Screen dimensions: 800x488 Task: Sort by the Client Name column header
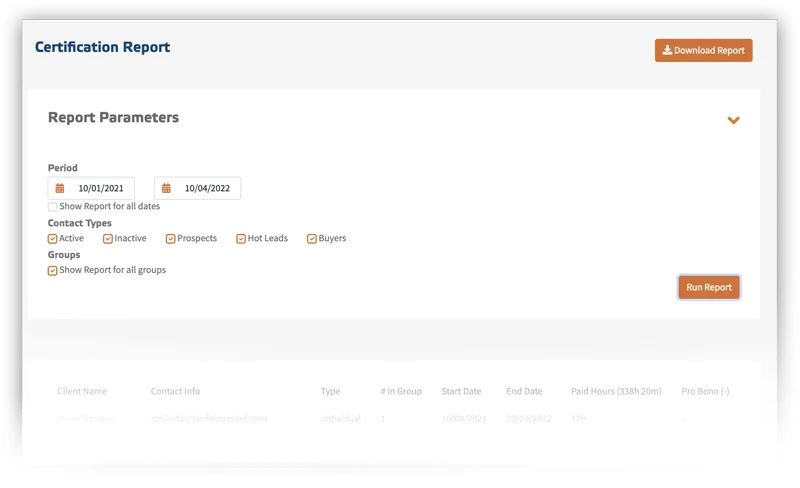coord(82,392)
